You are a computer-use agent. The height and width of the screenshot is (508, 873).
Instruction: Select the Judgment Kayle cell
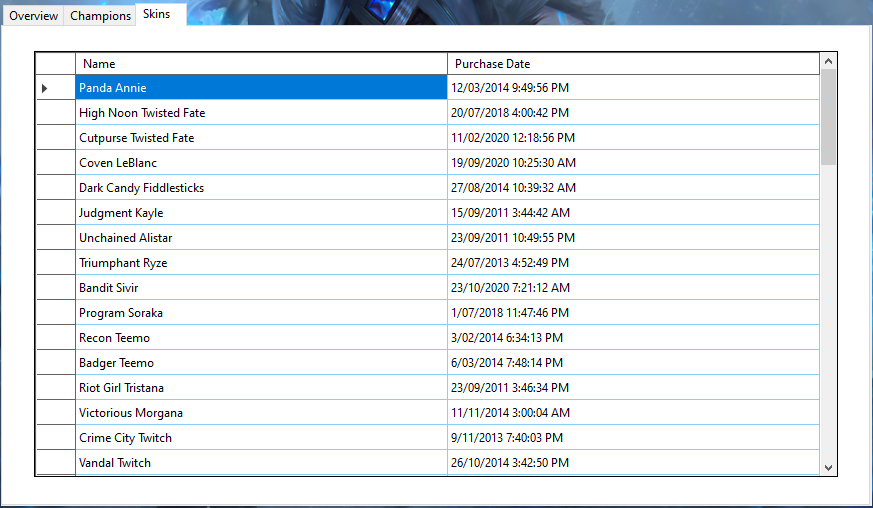[x=261, y=213]
